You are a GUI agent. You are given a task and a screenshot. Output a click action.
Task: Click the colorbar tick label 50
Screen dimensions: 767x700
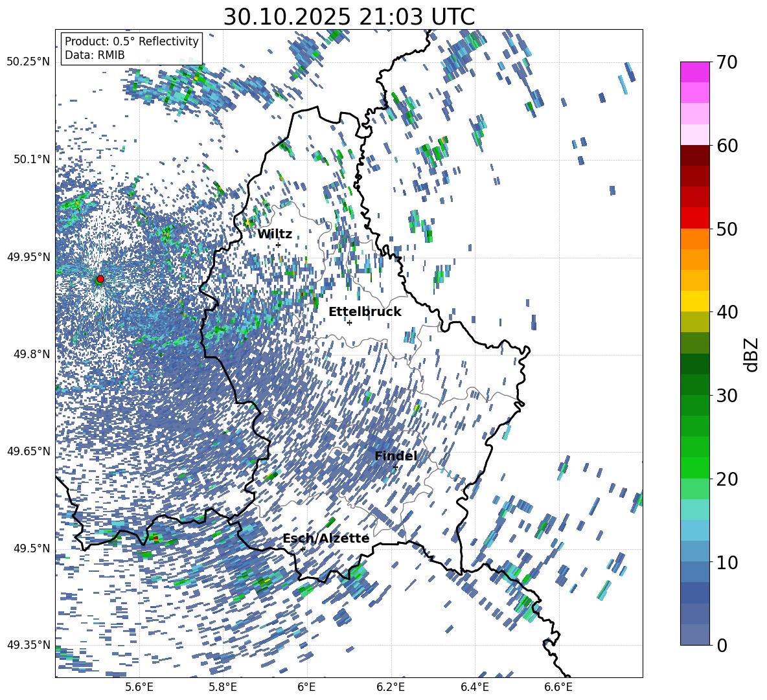click(727, 229)
